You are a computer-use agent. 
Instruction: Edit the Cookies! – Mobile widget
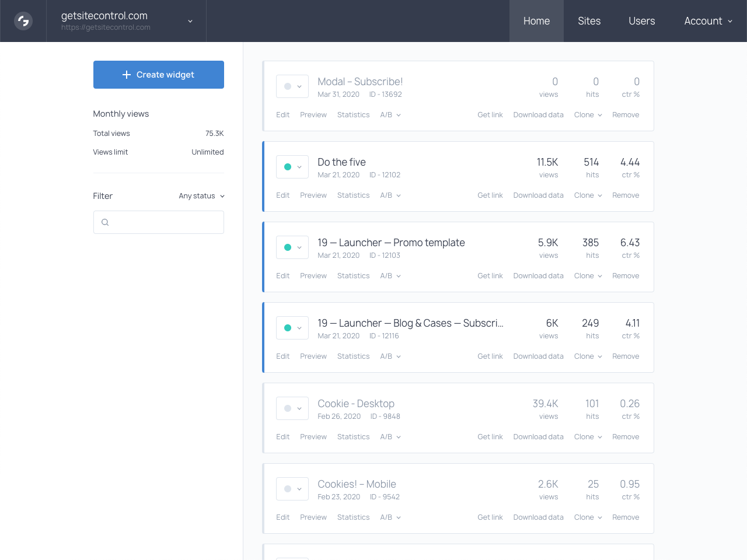[282, 517]
